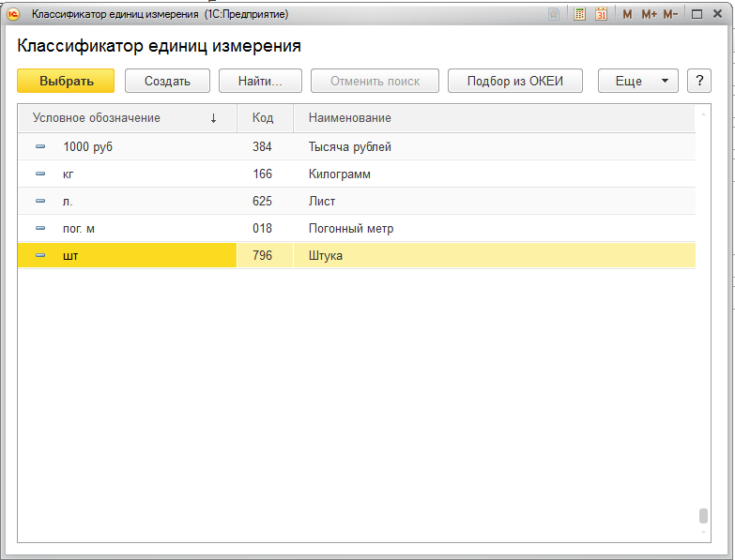Click the favorites star icon in title bar
735x560 pixels.
(555, 15)
